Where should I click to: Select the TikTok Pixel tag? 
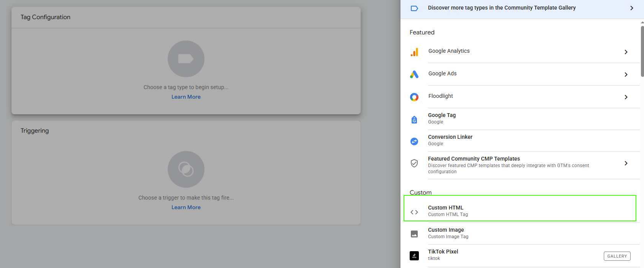(x=520, y=255)
